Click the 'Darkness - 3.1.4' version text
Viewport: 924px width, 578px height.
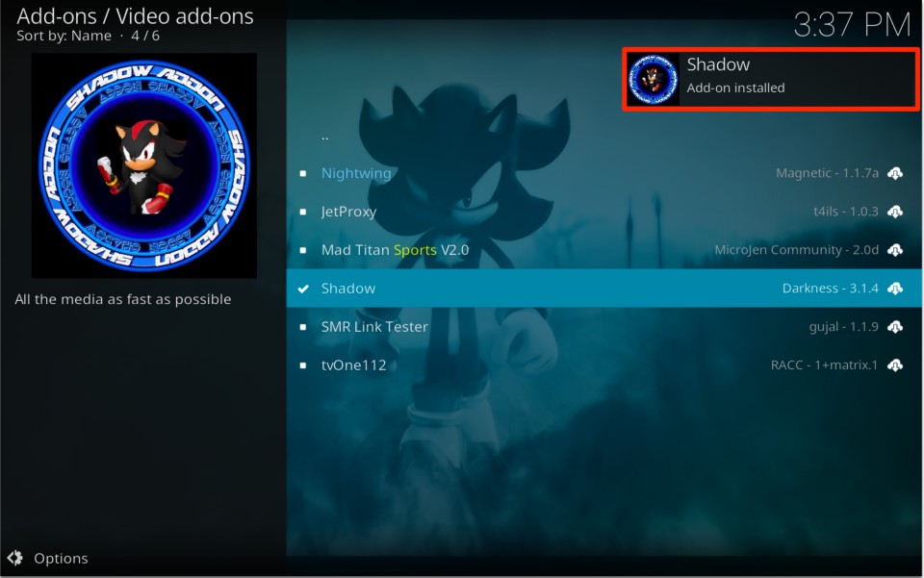(830, 288)
